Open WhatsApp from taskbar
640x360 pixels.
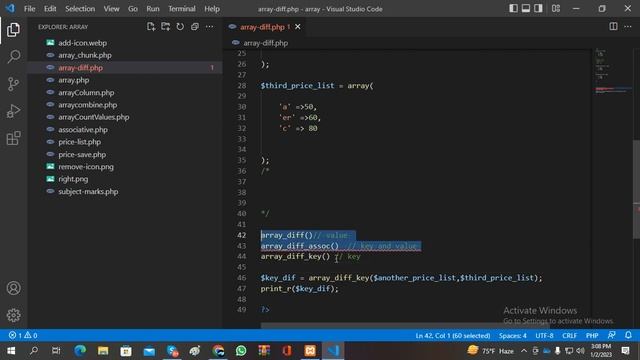click(x=241, y=351)
